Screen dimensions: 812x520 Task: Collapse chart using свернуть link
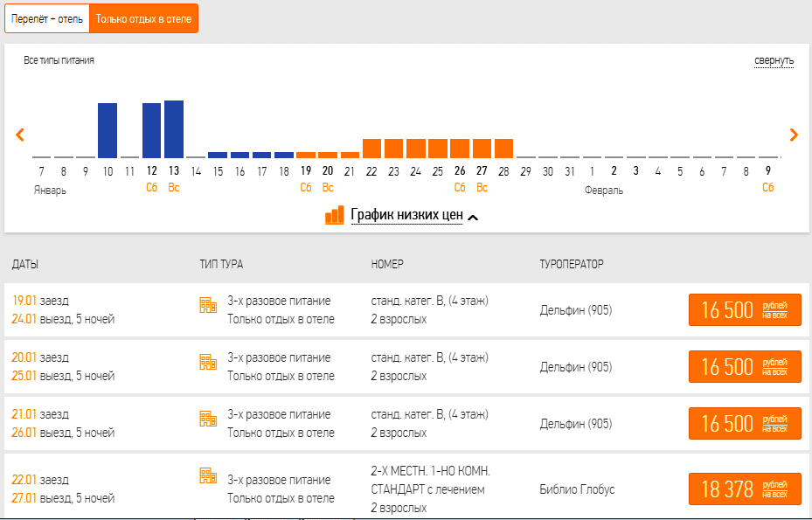click(x=774, y=61)
